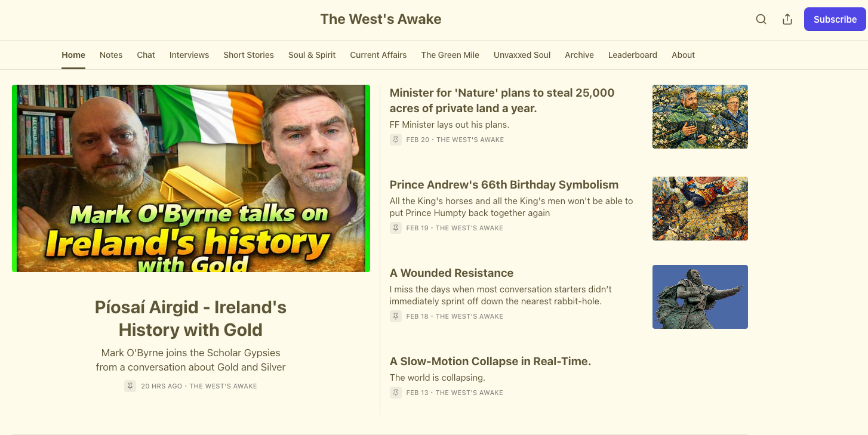
Task: Open the Short Stories section
Action: coord(249,55)
